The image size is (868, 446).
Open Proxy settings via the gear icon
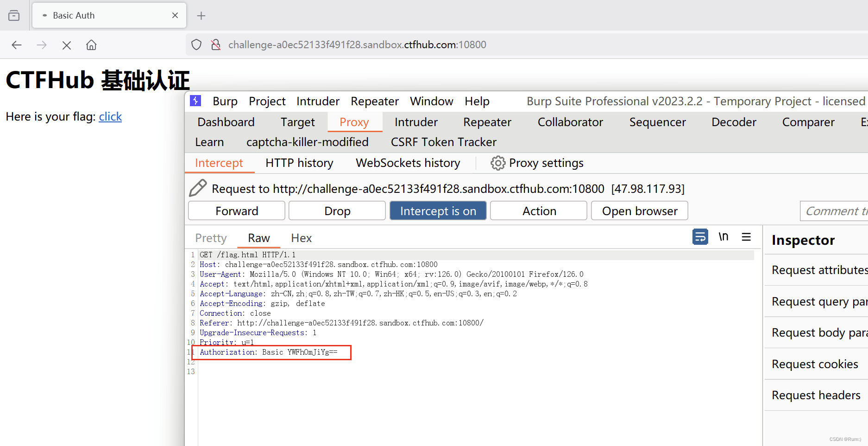click(497, 163)
